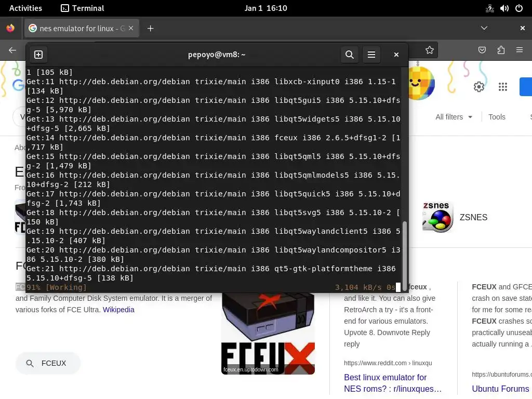Open the FCEUX logo image from uptodown
532x399 pixels.
click(x=268, y=334)
